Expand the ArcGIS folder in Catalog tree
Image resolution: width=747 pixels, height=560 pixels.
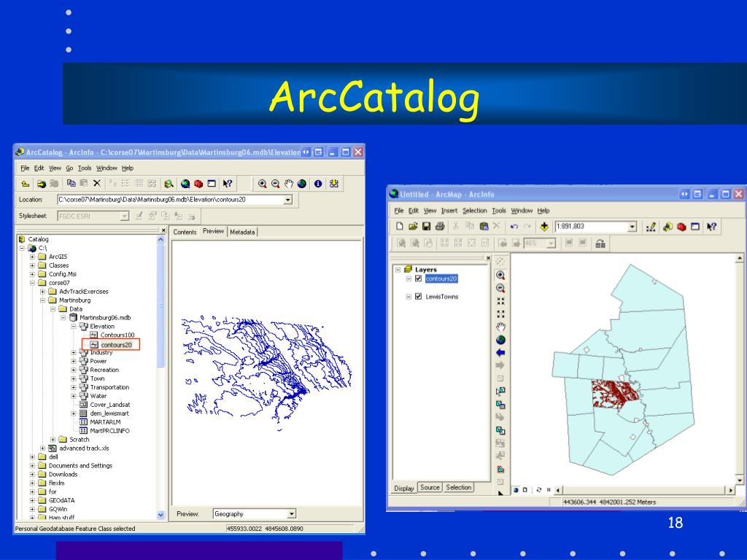click(x=32, y=257)
